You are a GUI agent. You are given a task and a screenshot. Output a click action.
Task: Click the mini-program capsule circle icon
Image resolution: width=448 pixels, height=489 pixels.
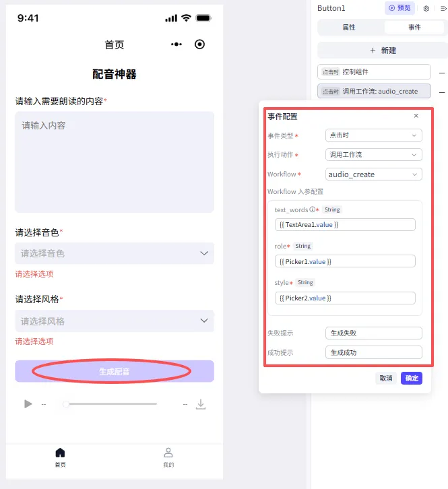coord(199,44)
